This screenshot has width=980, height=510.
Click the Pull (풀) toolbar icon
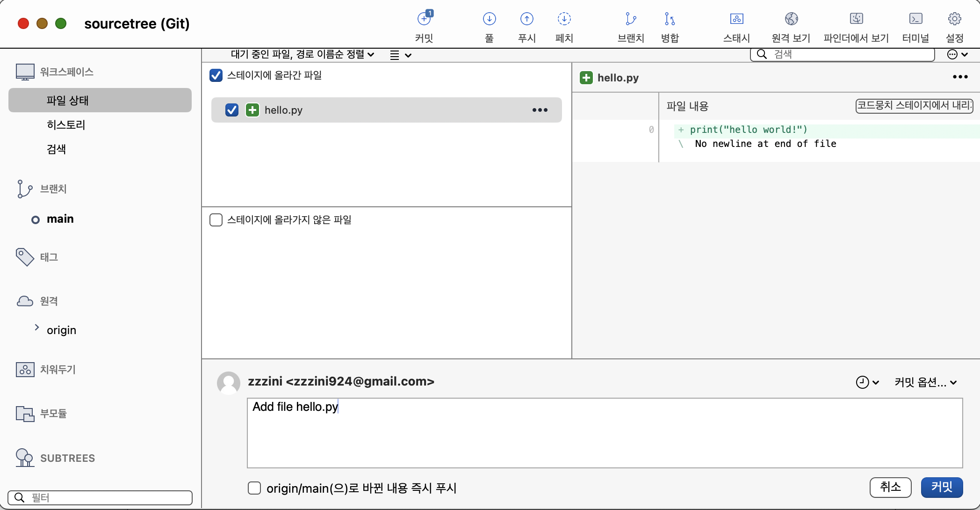(489, 20)
